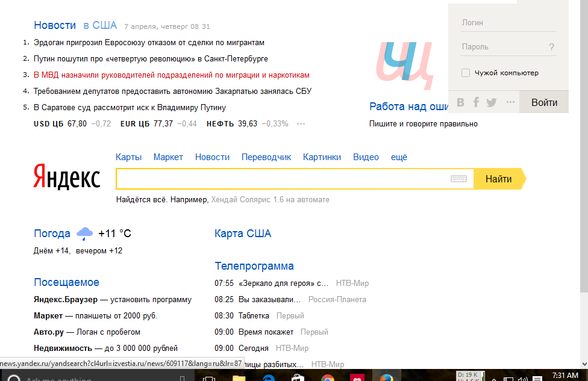The height and width of the screenshot is (381, 588).
Task: Click the Войти login button
Action: [544, 102]
